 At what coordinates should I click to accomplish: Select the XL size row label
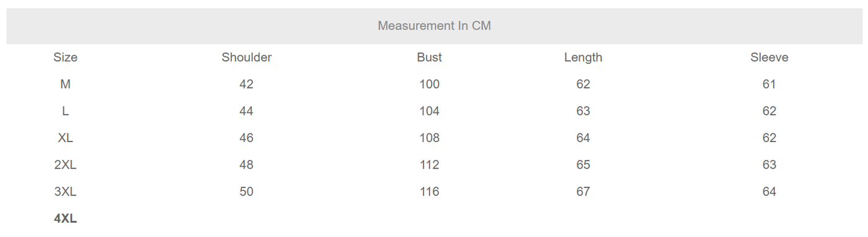coord(65,138)
